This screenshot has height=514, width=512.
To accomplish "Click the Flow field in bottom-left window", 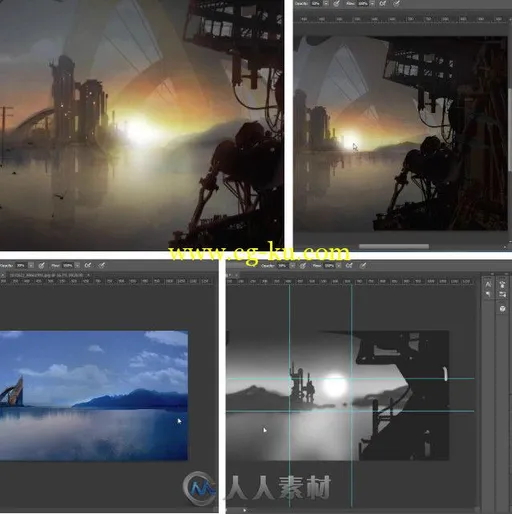I will click(68, 266).
